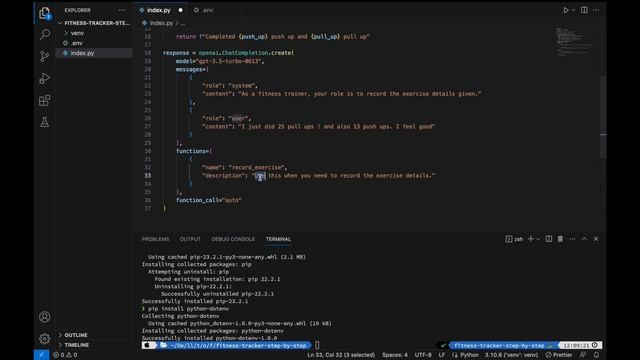Click the feedback icon in status bar
Viewport: 640px width, 360px height.
583,355
